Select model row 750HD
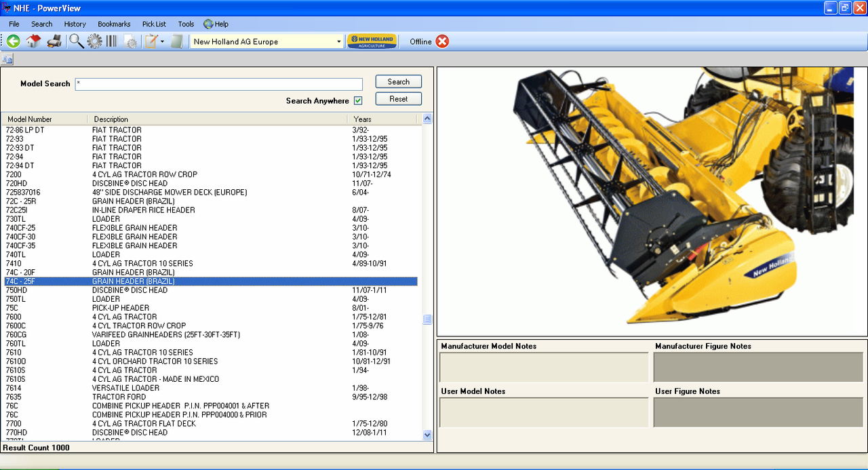Screen dimensions: 868x470 pyautogui.click(x=210, y=290)
